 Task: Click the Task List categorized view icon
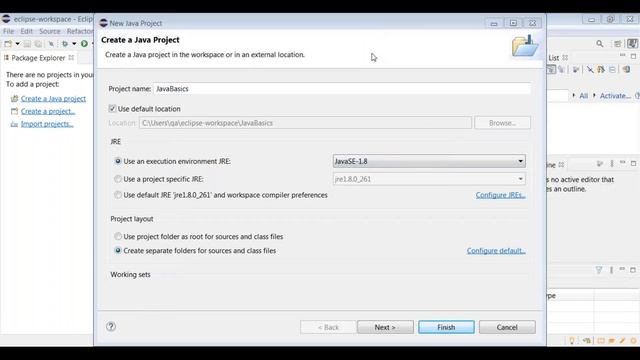pos(551,70)
